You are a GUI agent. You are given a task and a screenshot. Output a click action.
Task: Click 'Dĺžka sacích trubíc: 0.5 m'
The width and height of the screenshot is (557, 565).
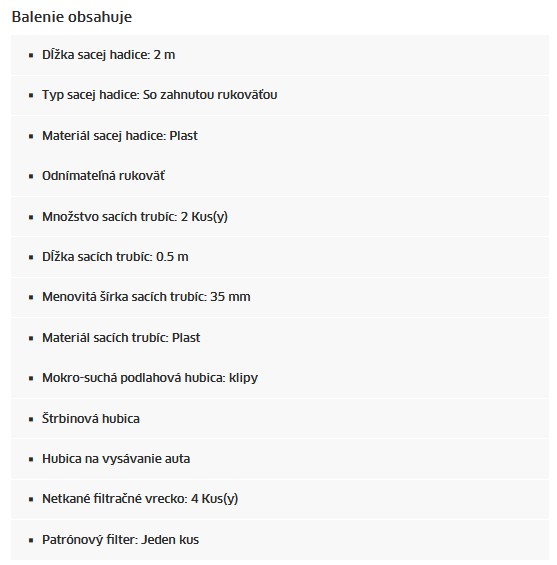click(x=115, y=257)
